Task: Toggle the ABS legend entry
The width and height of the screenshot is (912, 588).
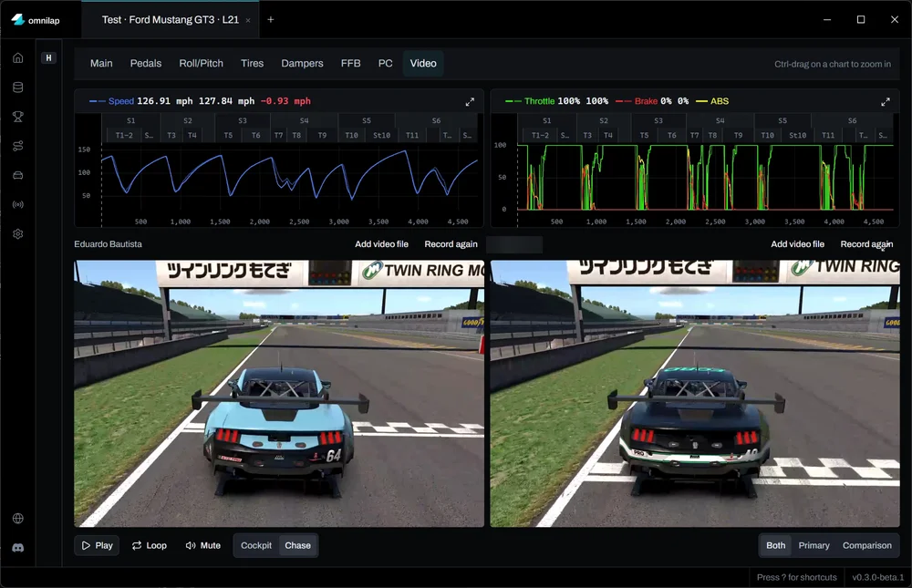Action: (x=712, y=101)
